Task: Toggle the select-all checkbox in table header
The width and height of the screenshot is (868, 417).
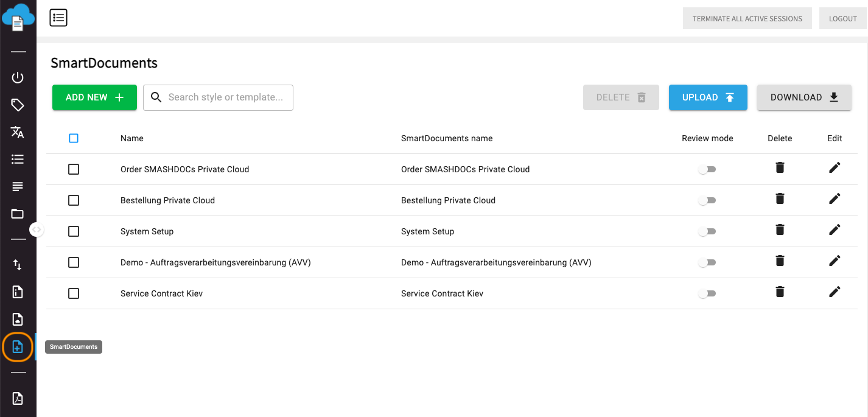Action: point(74,138)
